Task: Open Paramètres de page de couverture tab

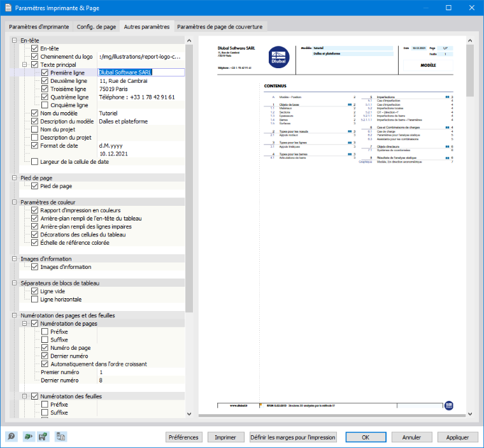Action: (220, 27)
